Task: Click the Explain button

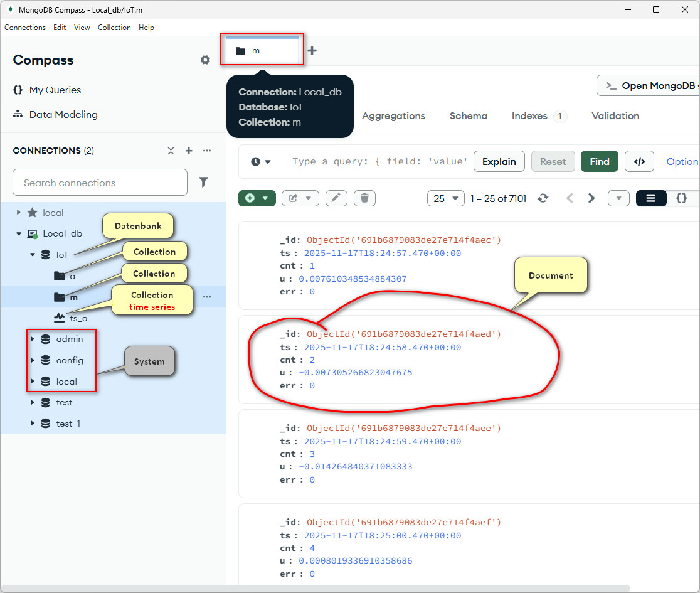Action: (x=499, y=161)
